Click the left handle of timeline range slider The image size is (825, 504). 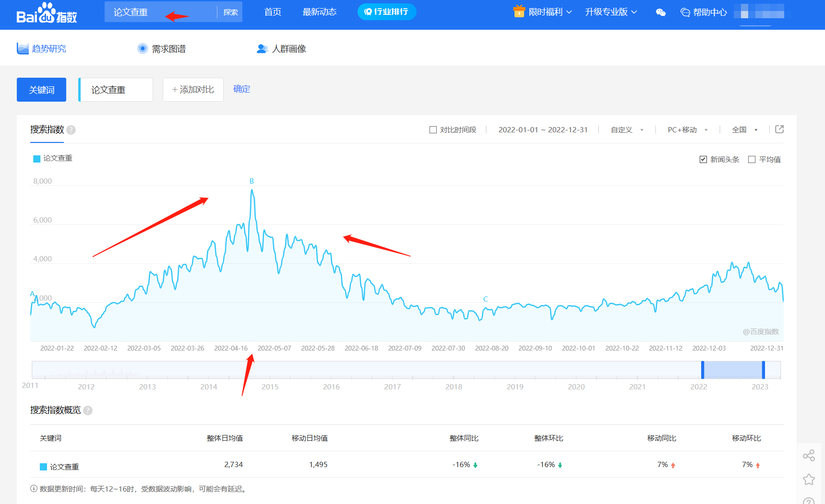coord(703,370)
